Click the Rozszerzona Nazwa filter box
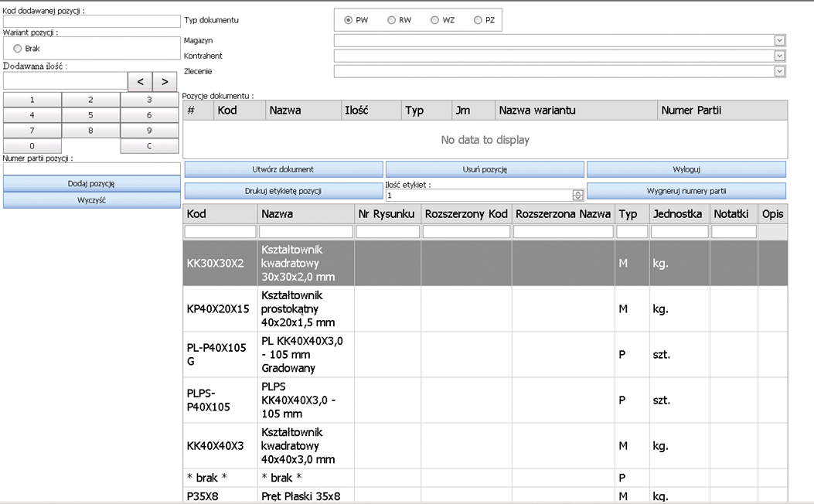The image size is (814, 504). 564,231
